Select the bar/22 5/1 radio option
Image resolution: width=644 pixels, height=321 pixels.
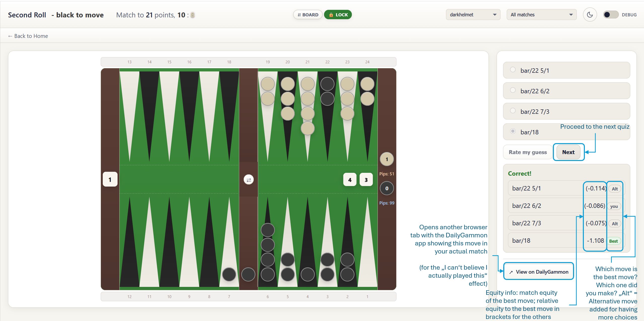pyautogui.click(x=513, y=70)
